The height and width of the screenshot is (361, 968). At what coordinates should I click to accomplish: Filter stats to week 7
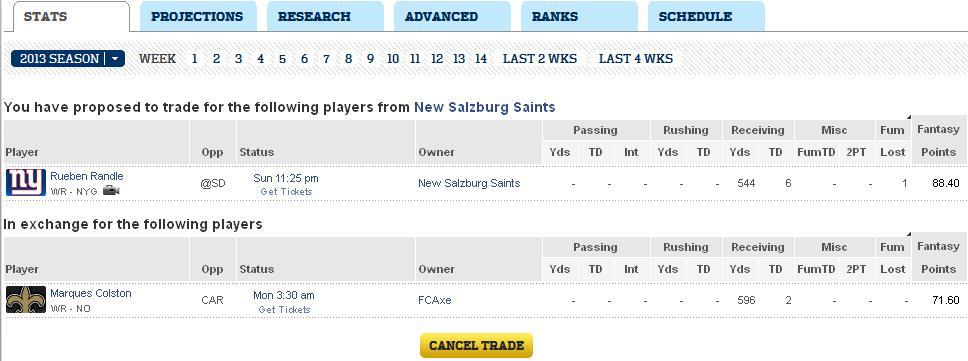point(327,59)
